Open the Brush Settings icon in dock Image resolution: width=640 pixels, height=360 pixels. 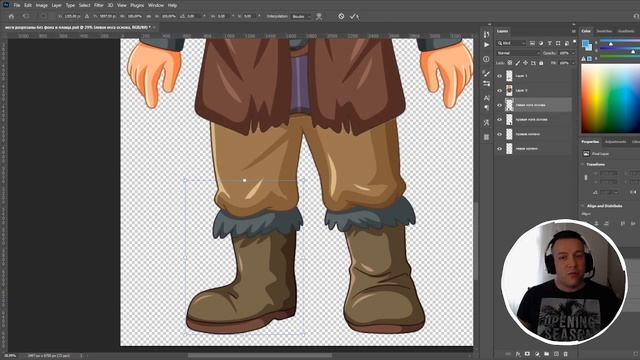tap(486, 84)
